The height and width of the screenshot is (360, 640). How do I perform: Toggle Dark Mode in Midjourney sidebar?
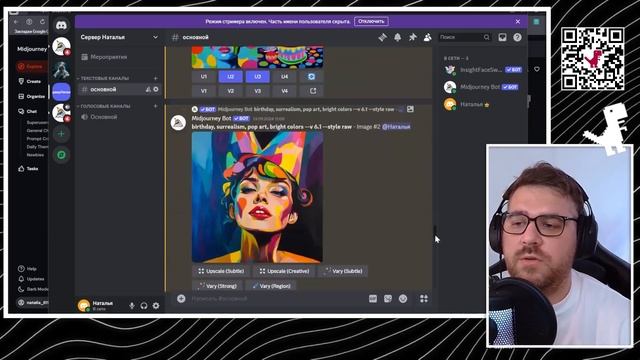[x=33, y=289]
